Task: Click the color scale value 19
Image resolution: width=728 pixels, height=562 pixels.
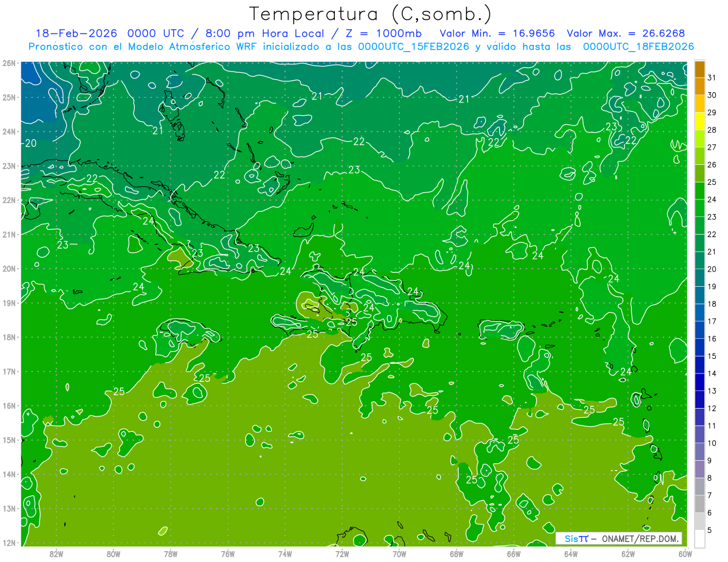Action: (712, 286)
